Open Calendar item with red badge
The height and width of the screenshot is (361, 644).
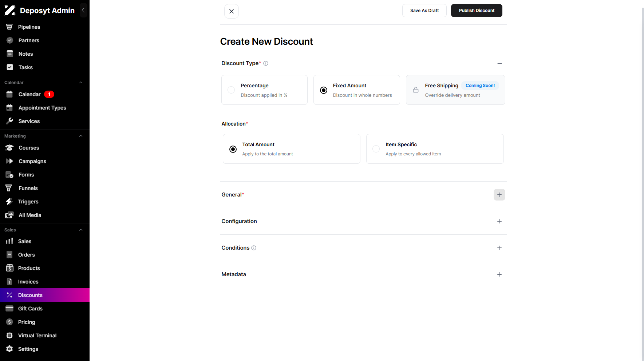click(45, 94)
